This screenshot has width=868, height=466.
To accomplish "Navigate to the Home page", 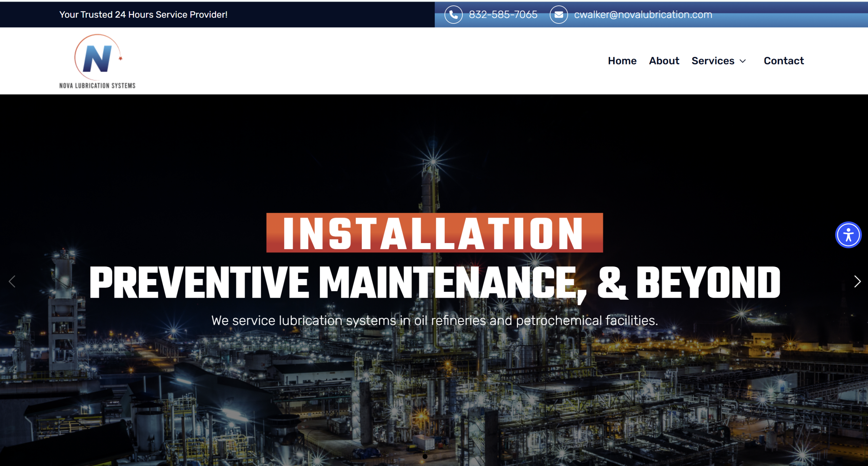I will pyautogui.click(x=622, y=61).
